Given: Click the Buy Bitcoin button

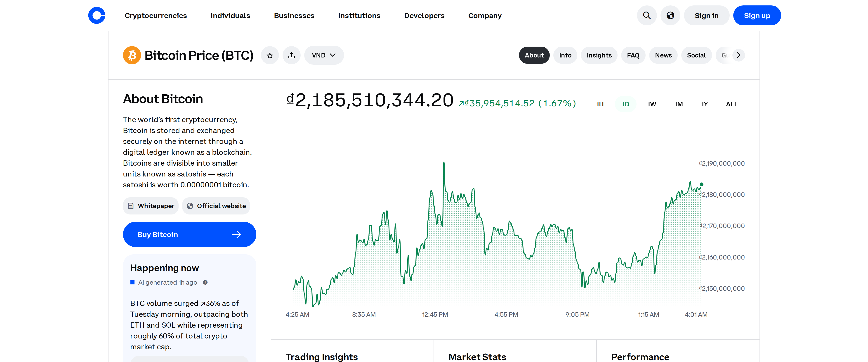Looking at the screenshot, I should coord(189,234).
